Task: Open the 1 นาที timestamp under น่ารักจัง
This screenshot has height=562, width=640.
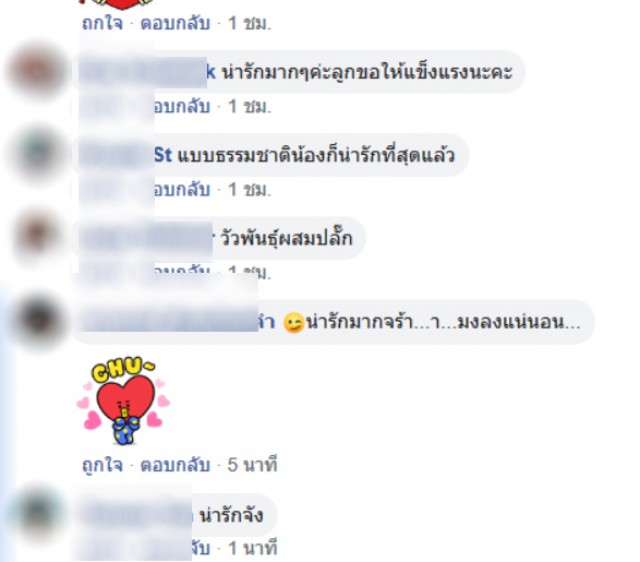Action: tap(252, 548)
